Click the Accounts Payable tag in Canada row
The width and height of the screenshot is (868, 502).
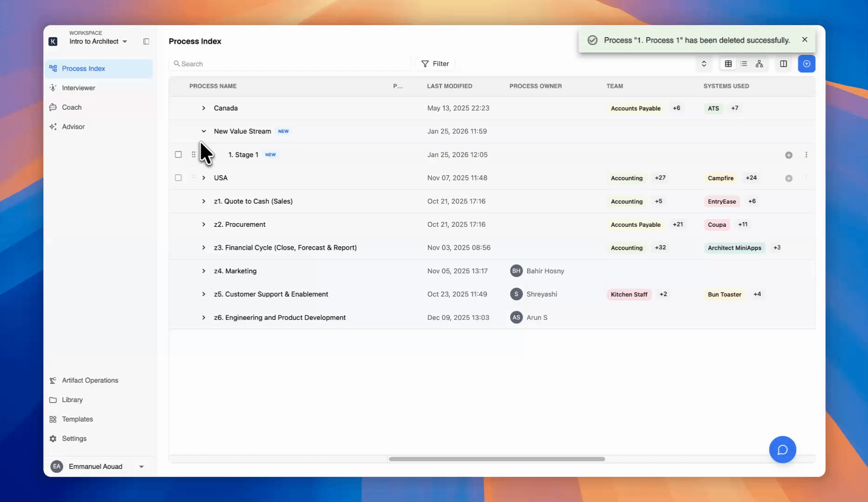[636, 108]
